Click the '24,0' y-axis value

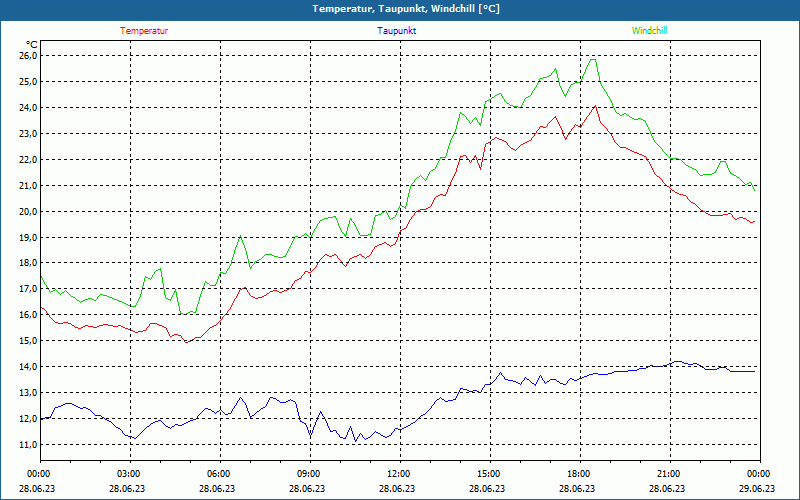click(x=28, y=107)
